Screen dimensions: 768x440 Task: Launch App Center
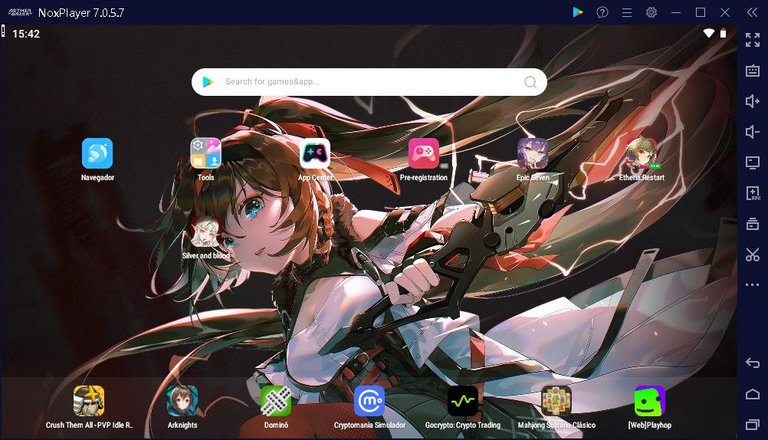[315, 153]
